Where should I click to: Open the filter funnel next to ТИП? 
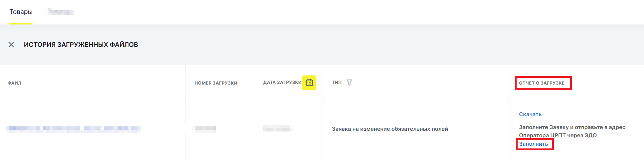[349, 83]
